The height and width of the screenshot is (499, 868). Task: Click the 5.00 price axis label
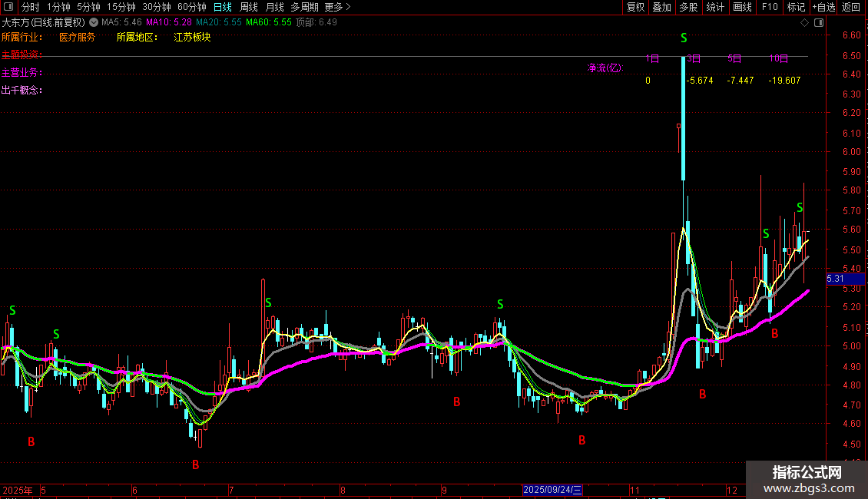coord(851,346)
